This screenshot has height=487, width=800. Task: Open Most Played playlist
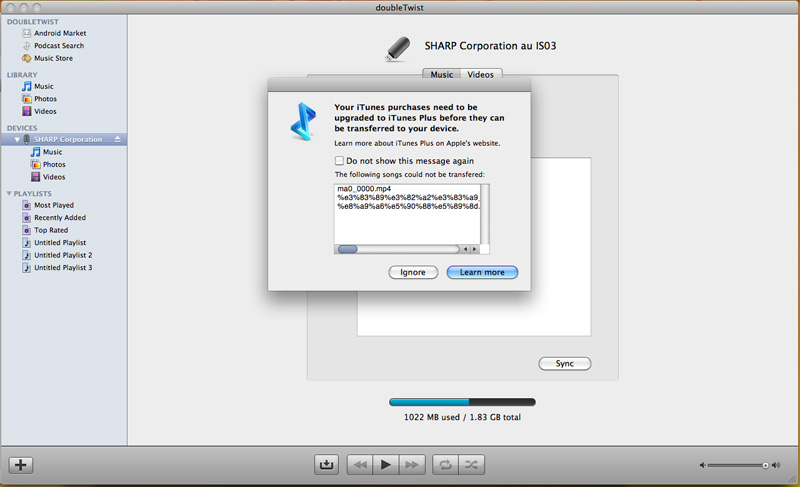(x=54, y=205)
